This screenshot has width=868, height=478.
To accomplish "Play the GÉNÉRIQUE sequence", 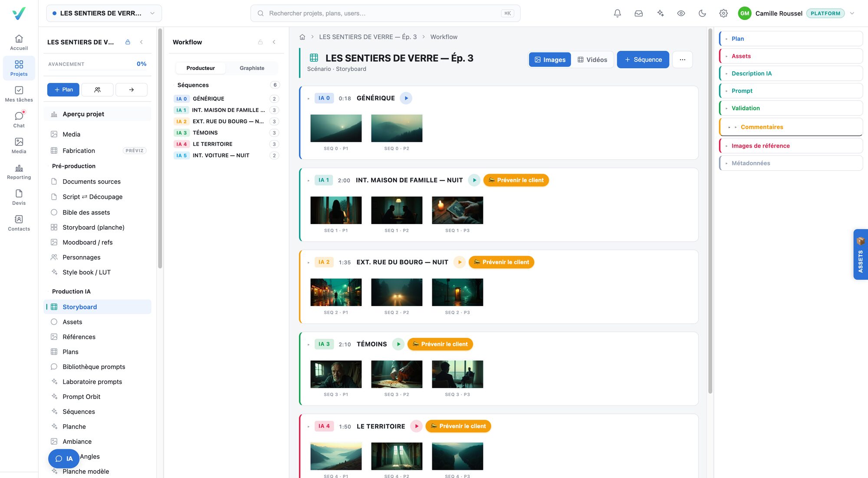I will tap(406, 98).
